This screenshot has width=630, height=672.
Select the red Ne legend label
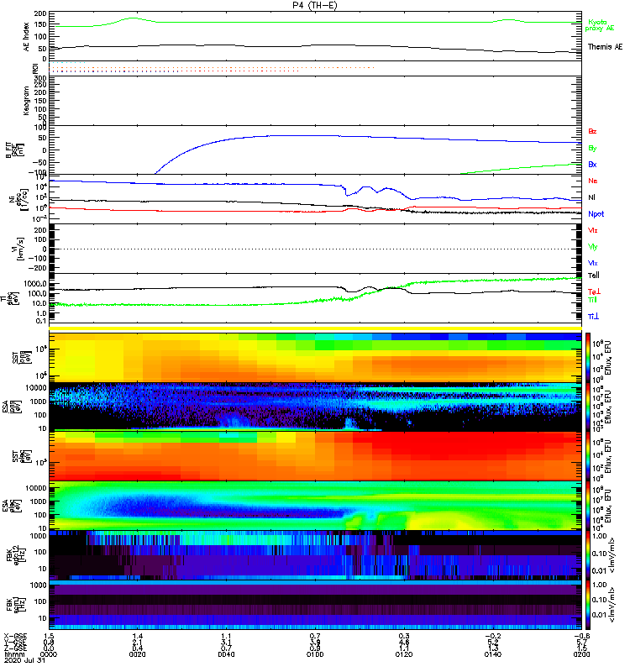tap(592, 181)
